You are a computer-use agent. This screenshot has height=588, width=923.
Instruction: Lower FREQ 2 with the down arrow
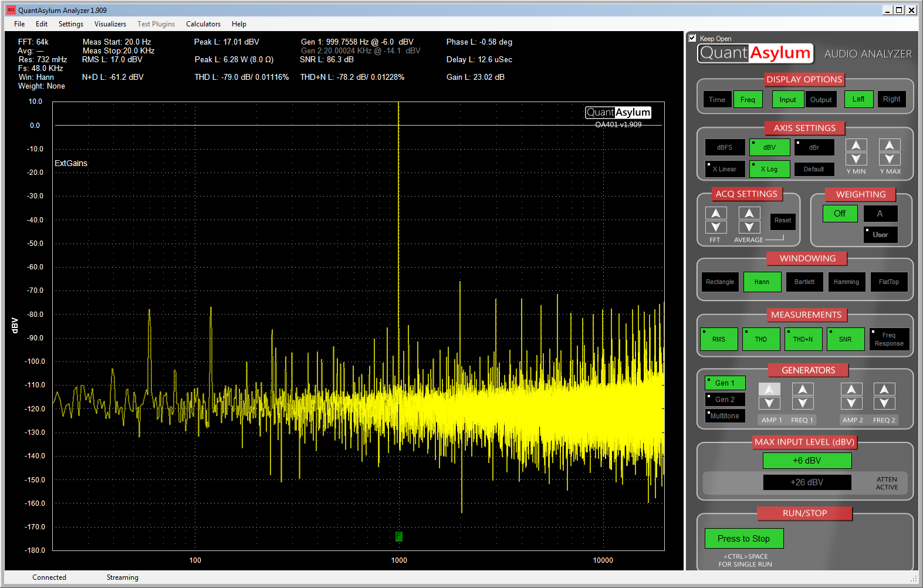click(884, 403)
